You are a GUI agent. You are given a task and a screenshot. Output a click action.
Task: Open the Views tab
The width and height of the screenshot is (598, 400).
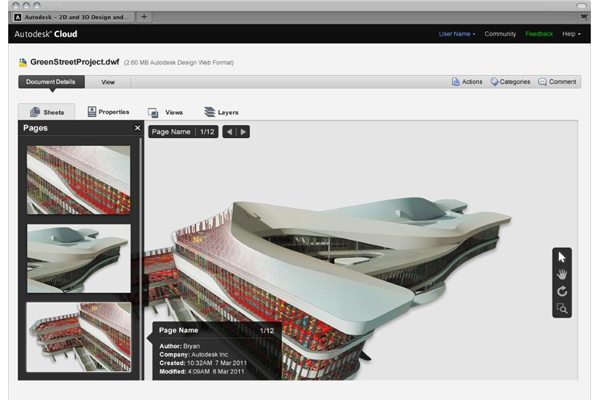click(x=166, y=112)
